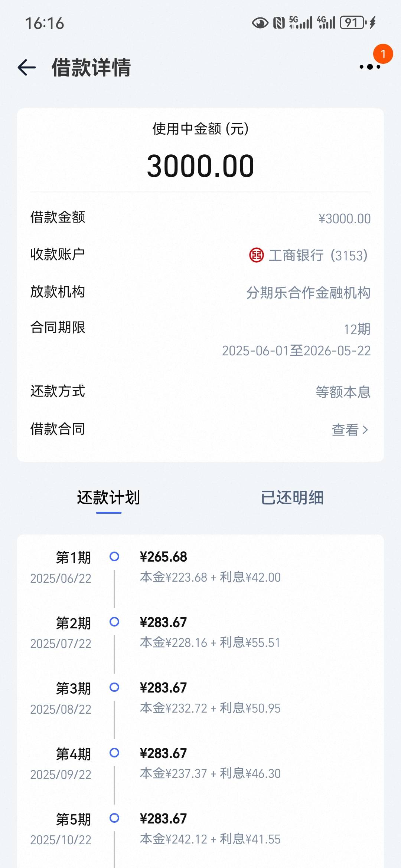
Task: Select the 第5期 timeline circle
Action: click(x=114, y=818)
